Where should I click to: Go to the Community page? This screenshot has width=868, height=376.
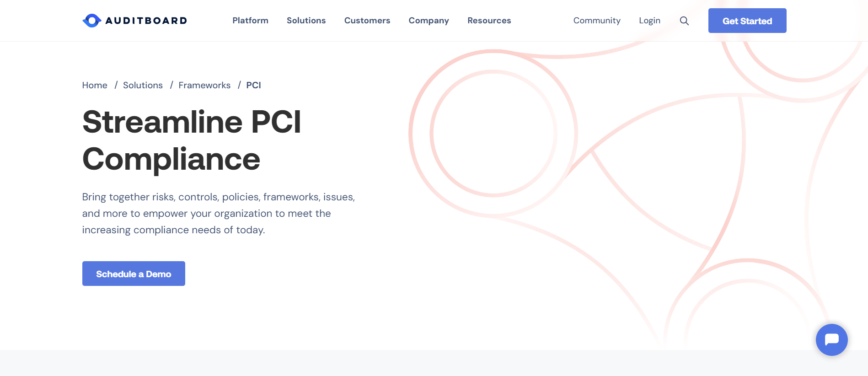[597, 21]
